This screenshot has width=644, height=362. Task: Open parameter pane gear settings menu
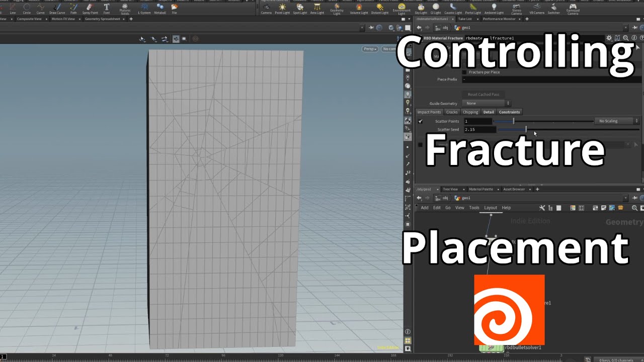click(609, 38)
